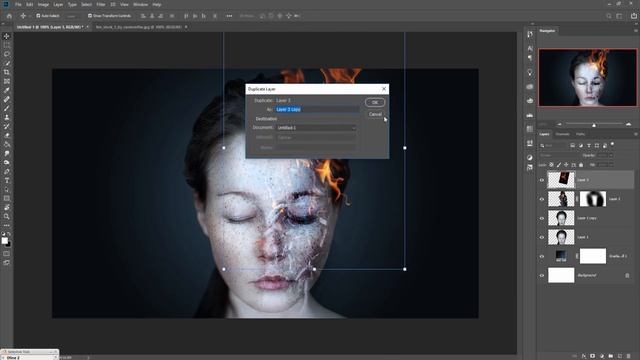Open the layer filter kind dropdown

pos(553,145)
